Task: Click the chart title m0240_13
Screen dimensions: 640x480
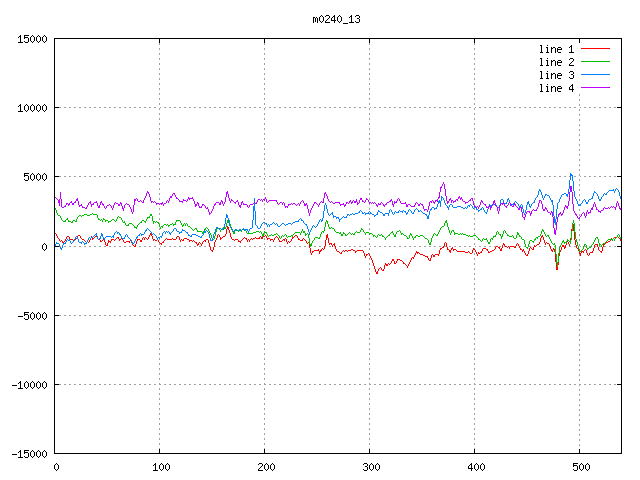Action: 335,19
